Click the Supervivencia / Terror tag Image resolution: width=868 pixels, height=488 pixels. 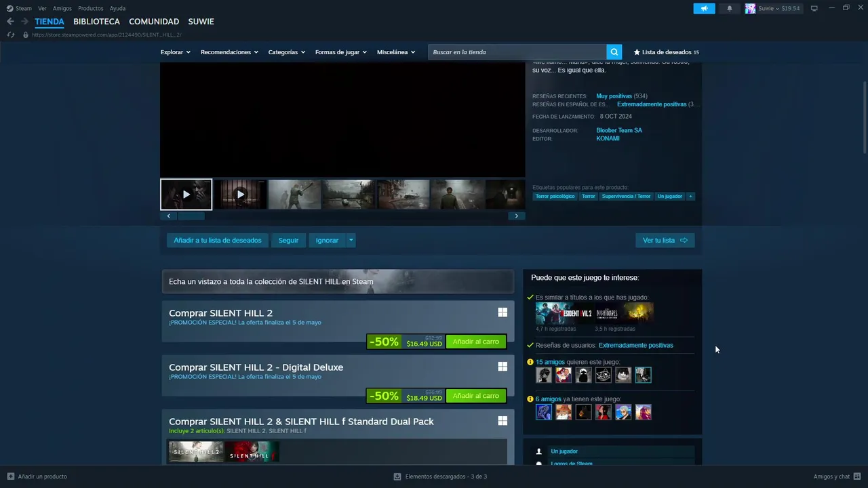coord(626,197)
